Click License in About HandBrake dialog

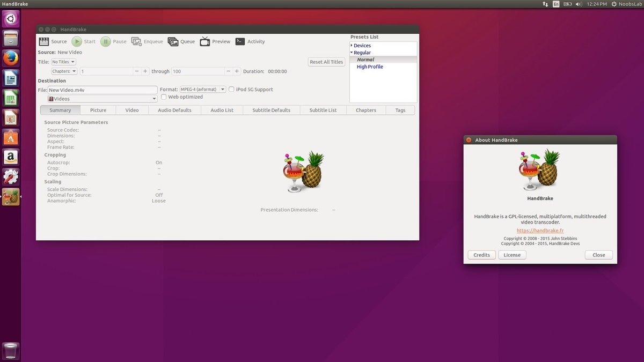(512, 255)
